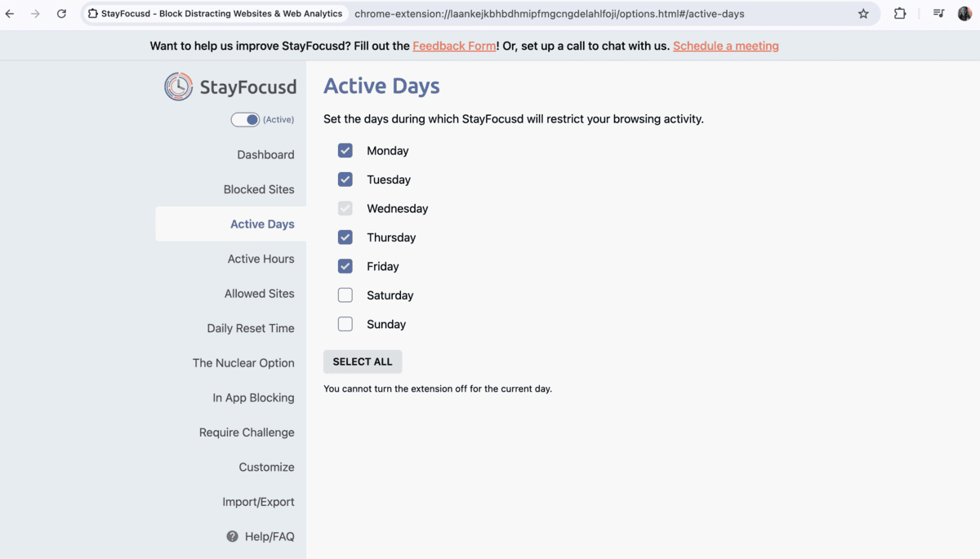Open The Nuclear Option page
The height and width of the screenshot is (559, 980).
click(243, 363)
